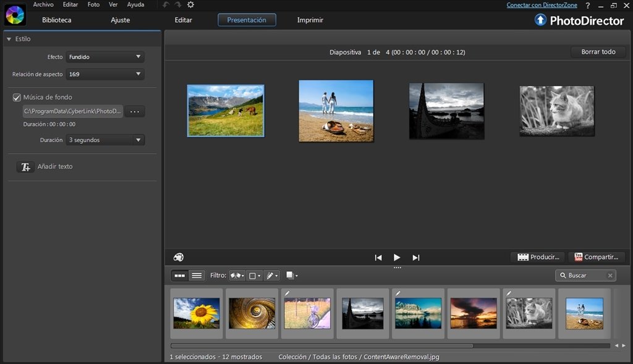Click the Buscar search field
Screen dimensions: 633x364
point(585,275)
